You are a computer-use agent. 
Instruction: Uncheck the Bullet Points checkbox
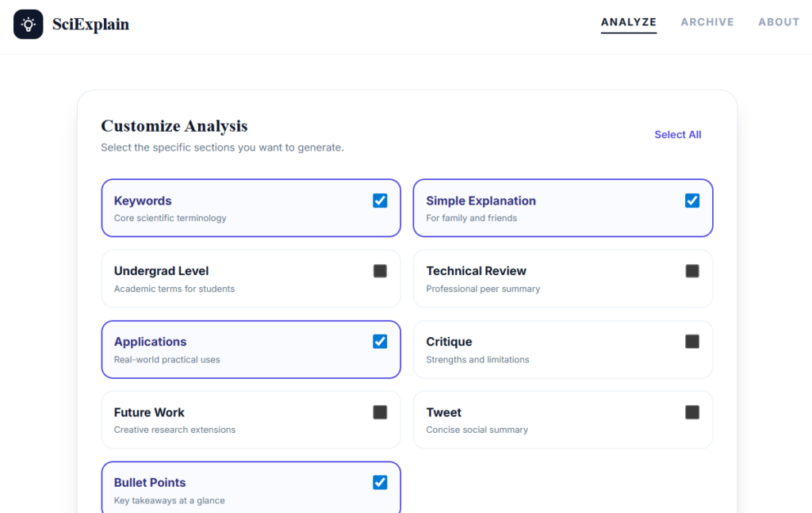click(380, 482)
